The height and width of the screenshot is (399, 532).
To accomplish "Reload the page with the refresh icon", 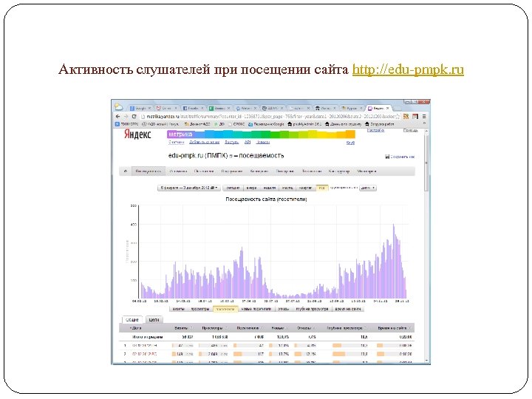I will point(134,117).
